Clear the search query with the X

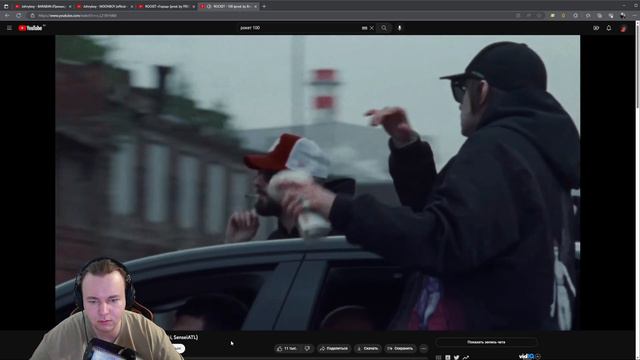[372, 28]
